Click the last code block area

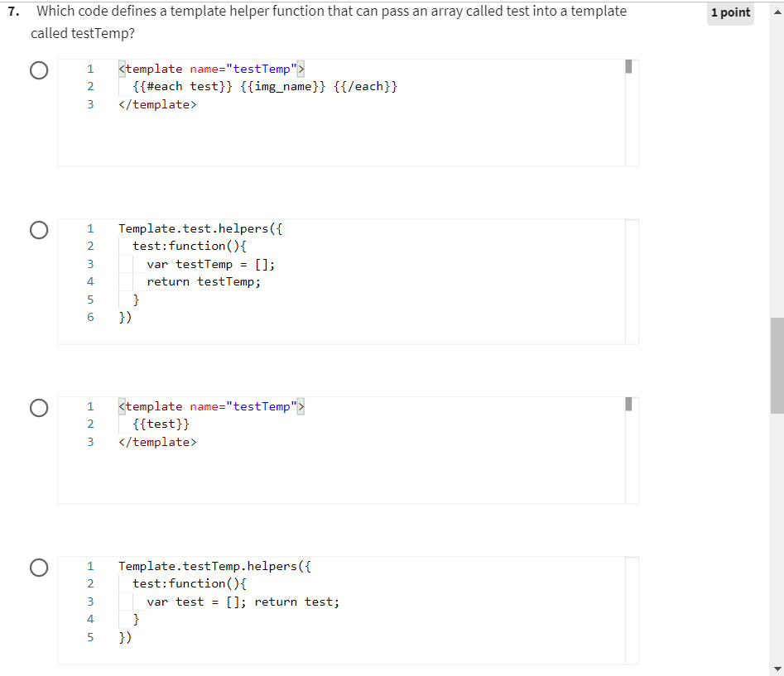348,610
